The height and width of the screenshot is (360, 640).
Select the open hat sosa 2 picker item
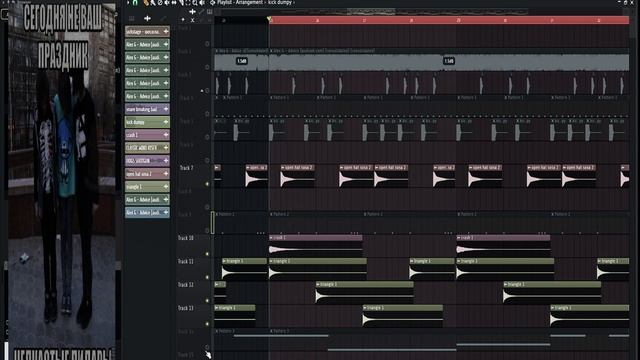(x=147, y=173)
